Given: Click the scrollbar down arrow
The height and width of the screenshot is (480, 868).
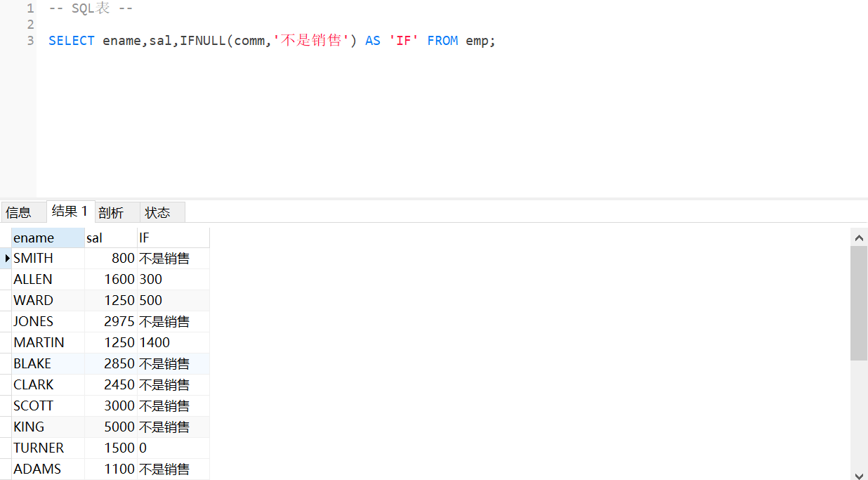Looking at the screenshot, I should [x=859, y=475].
